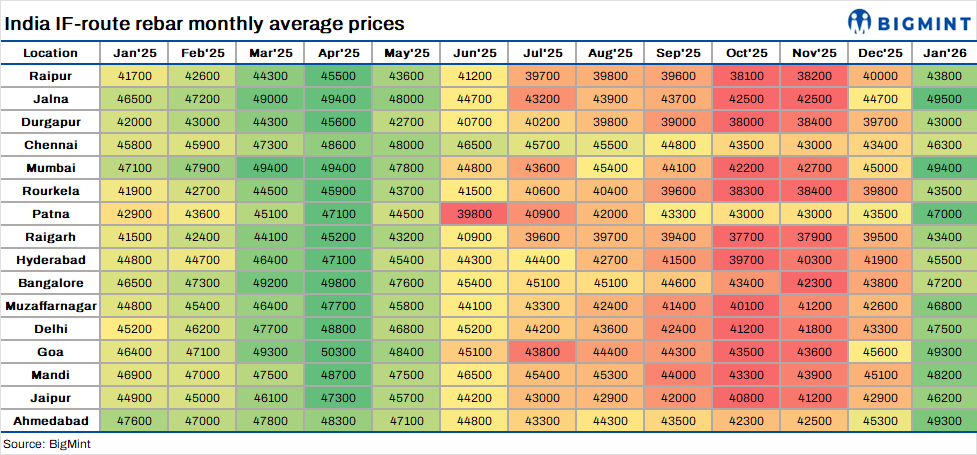Image resolution: width=977 pixels, height=455 pixels.
Task: Click the Location column header
Action: coord(50,52)
